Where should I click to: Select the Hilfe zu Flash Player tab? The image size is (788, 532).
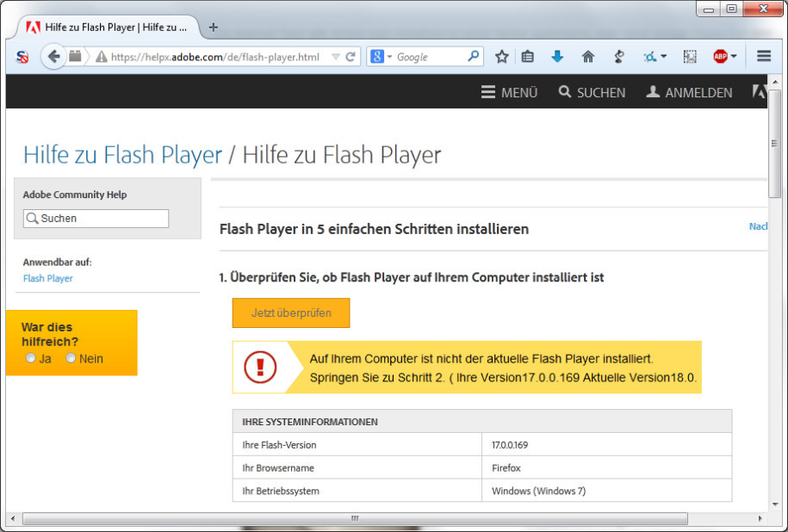point(108,28)
